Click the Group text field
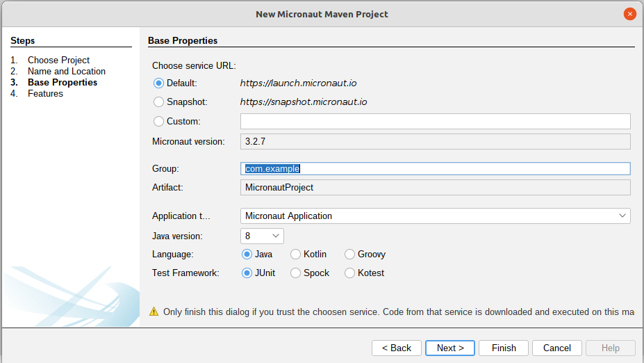The width and height of the screenshot is (644, 363). tap(435, 168)
